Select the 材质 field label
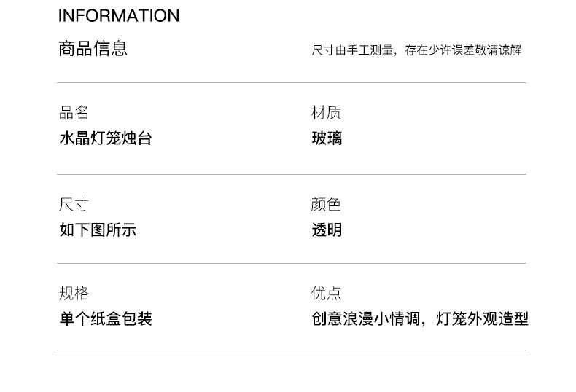576x392 pixels. pos(326,112)
